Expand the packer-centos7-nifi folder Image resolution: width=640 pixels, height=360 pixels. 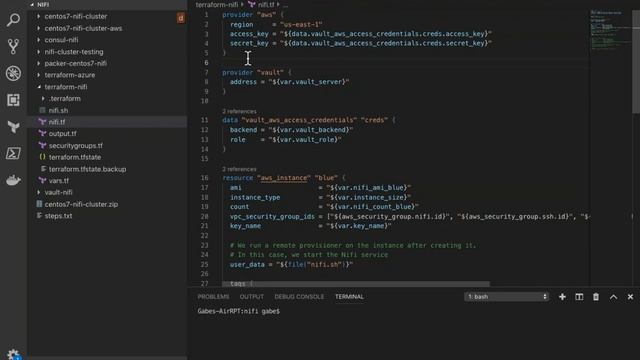(39, 63)
